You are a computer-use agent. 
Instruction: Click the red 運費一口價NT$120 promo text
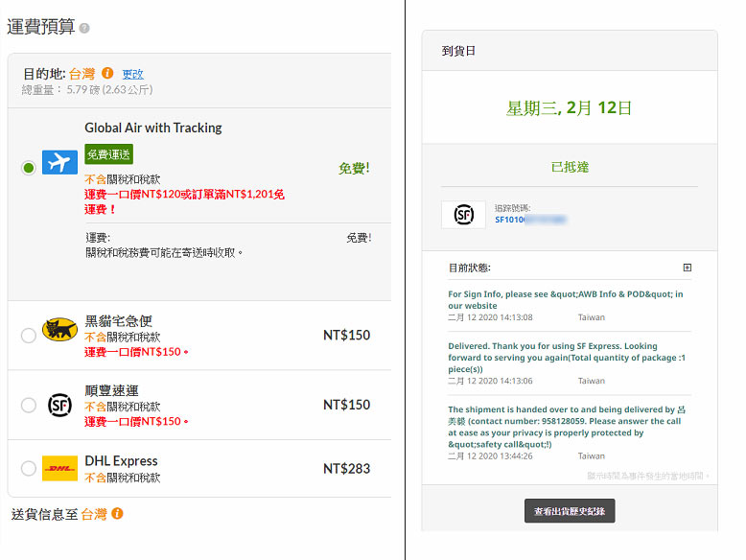coord(185,201)
